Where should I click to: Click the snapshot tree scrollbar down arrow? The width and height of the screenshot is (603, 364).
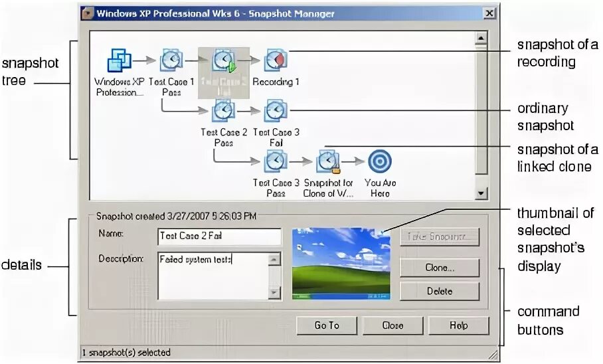click(481, 193)
